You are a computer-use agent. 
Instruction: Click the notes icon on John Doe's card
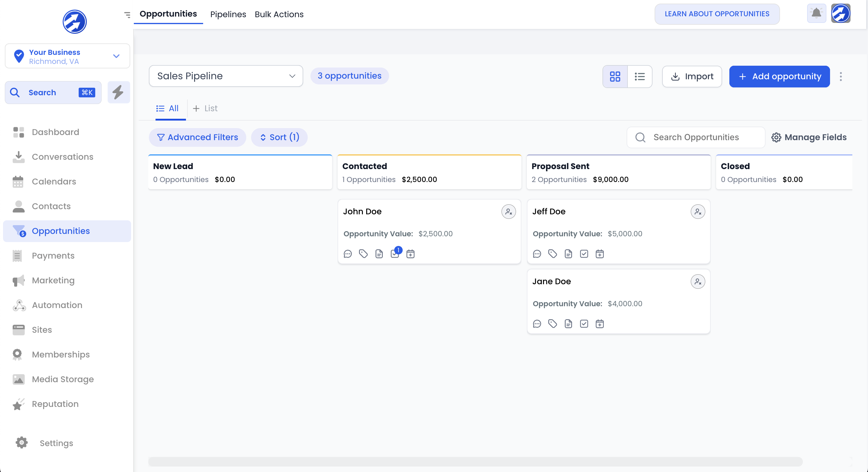[379, 254]
